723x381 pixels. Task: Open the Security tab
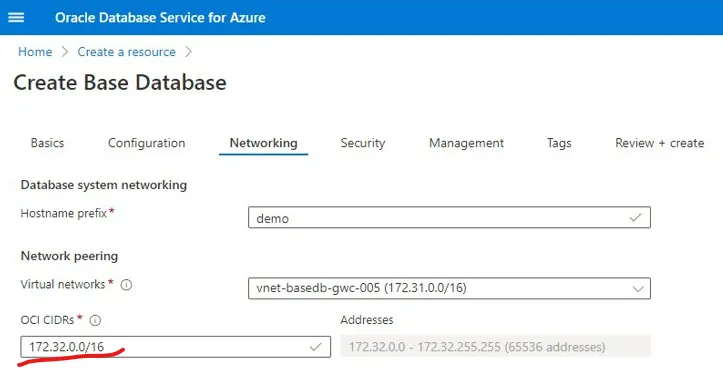[x=363, y=143]
